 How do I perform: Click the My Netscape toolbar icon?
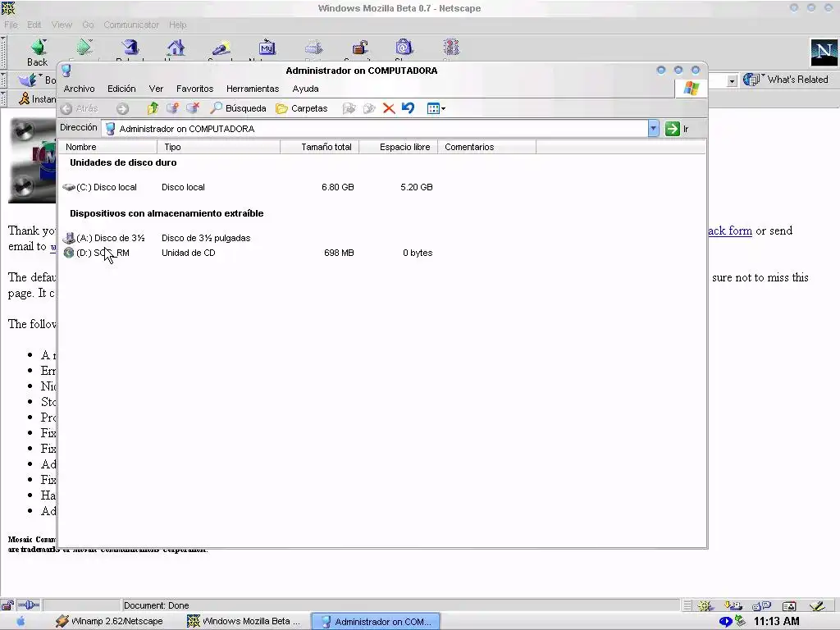(267, 49)
